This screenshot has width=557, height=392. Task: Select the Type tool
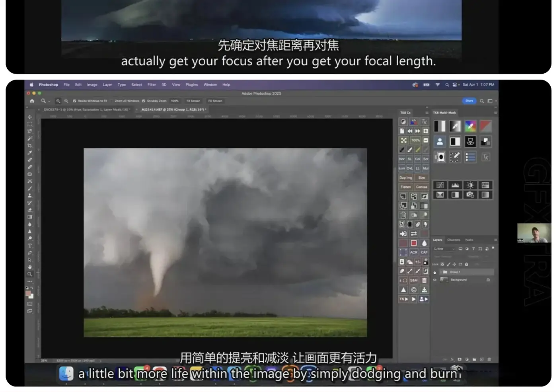30,246
